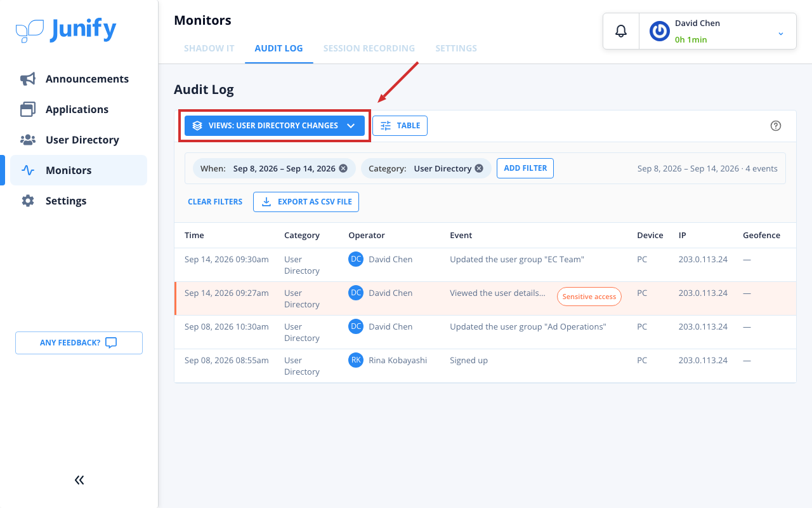The height and width of the screenshot is (508, 812).
Task: Click Rina Kobayashi's RK avatar
Action: [x=356, y=360]
